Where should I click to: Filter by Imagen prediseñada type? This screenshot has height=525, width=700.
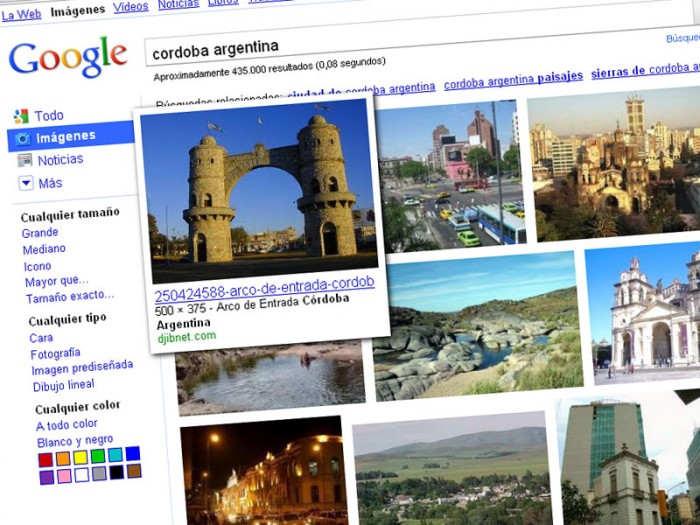82,368
